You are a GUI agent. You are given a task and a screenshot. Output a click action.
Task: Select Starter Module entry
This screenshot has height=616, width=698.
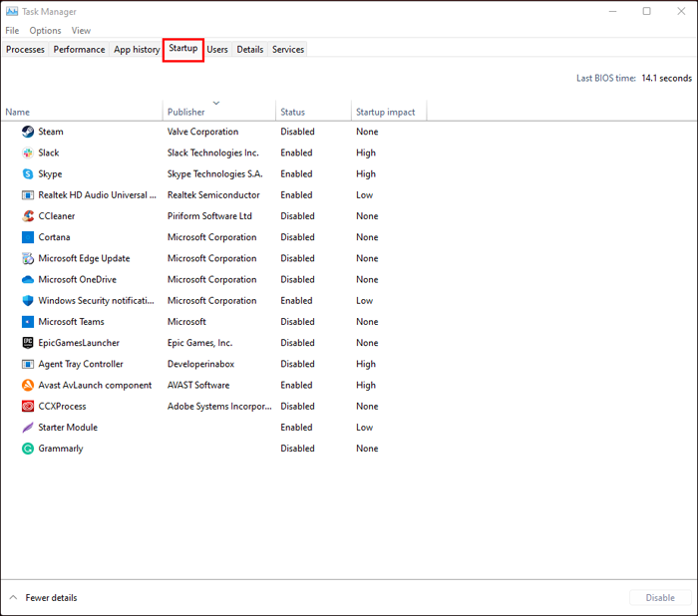[x=68, y=428]
